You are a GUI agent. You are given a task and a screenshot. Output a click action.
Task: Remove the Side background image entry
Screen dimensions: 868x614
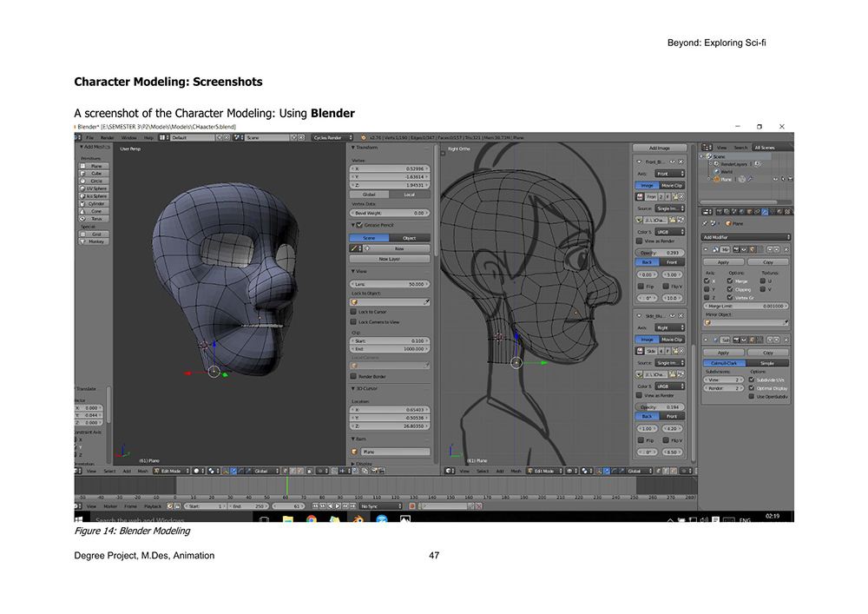tap(681, 315)
